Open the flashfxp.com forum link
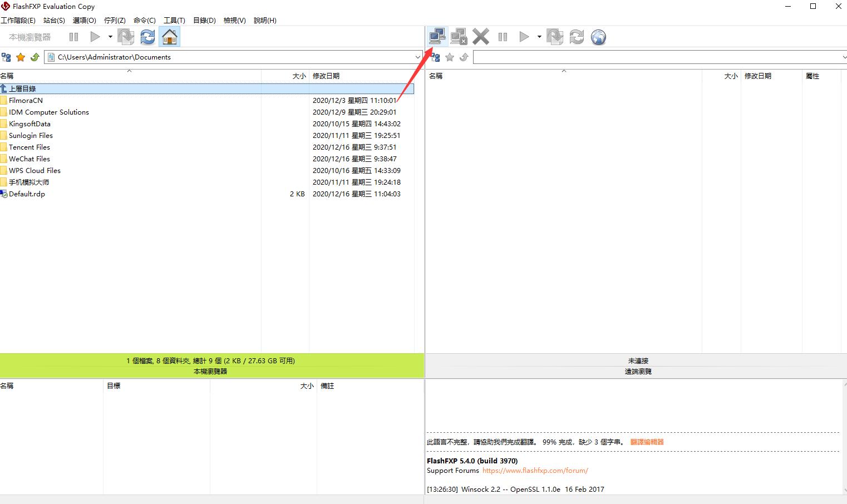The image size is (847, 504). [535, 470]
